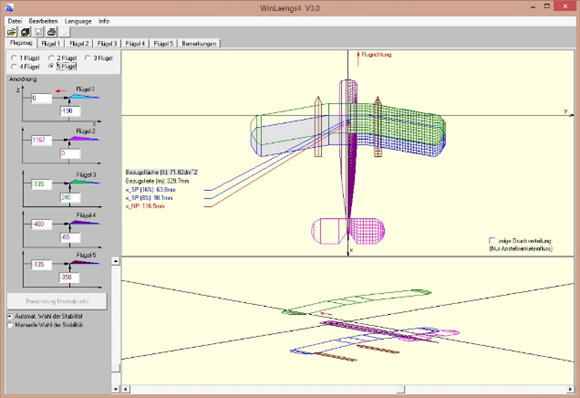580x398 pixels.
Task: Click the open file folder icon
Action: [x=11, y=32]
